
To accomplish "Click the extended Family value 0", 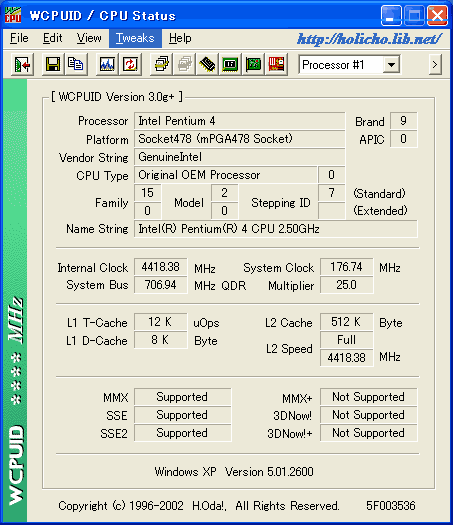I will tap(148, 211).
